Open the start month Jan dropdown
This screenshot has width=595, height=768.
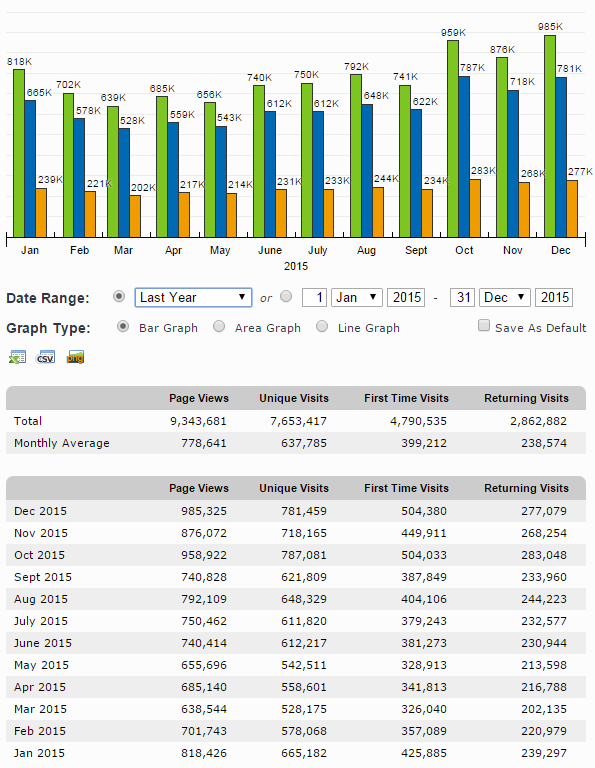click(357, 297)
